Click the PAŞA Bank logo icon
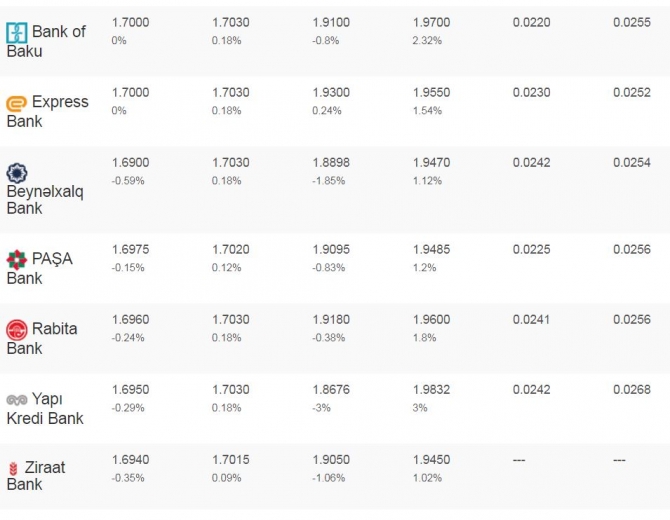 coord(16,260)
